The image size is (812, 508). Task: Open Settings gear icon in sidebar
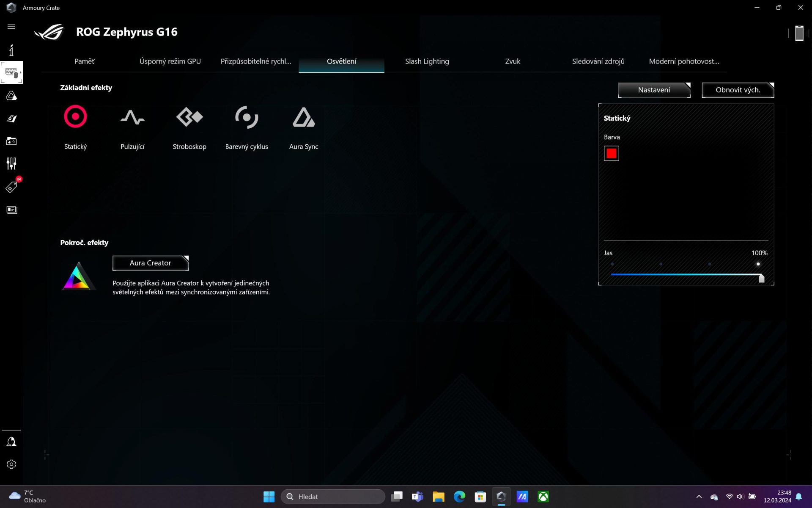pyautogui.click(x=11, y=464)
